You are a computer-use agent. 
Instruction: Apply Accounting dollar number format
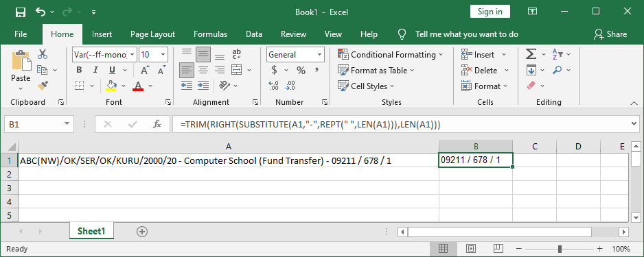coord(275,70)
